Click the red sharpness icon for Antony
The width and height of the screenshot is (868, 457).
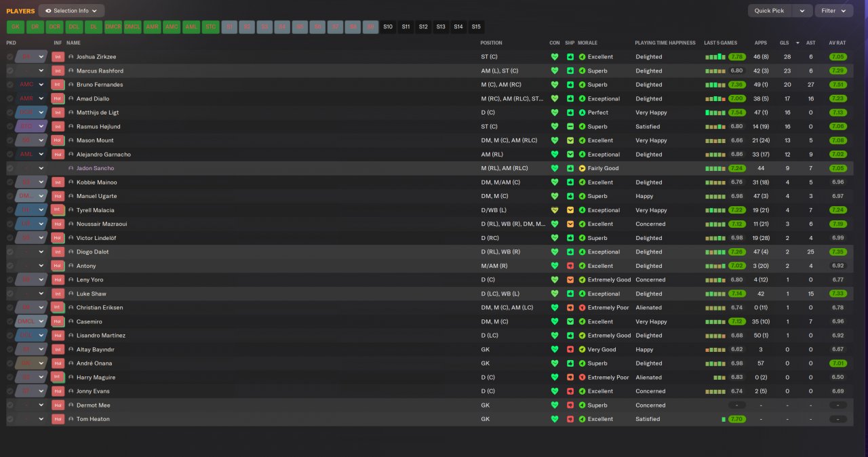pos(570,266)
